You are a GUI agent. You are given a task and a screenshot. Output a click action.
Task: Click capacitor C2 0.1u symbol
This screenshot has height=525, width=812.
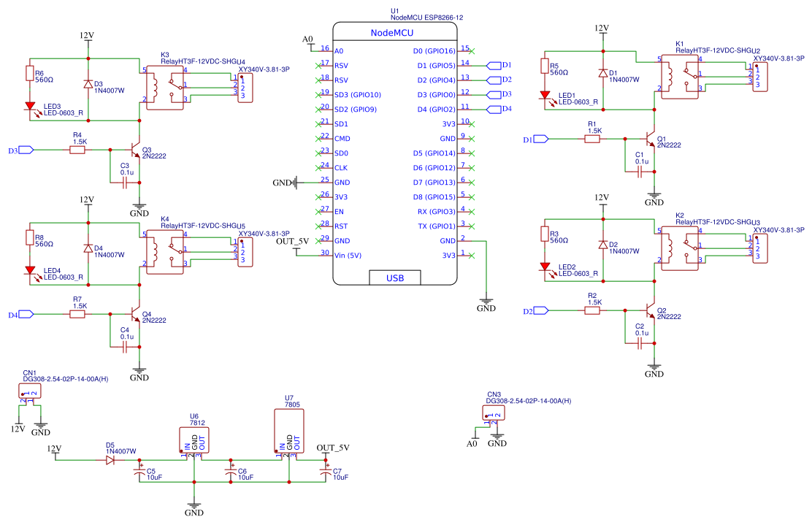pyautogui.click(x=640, y=343)
